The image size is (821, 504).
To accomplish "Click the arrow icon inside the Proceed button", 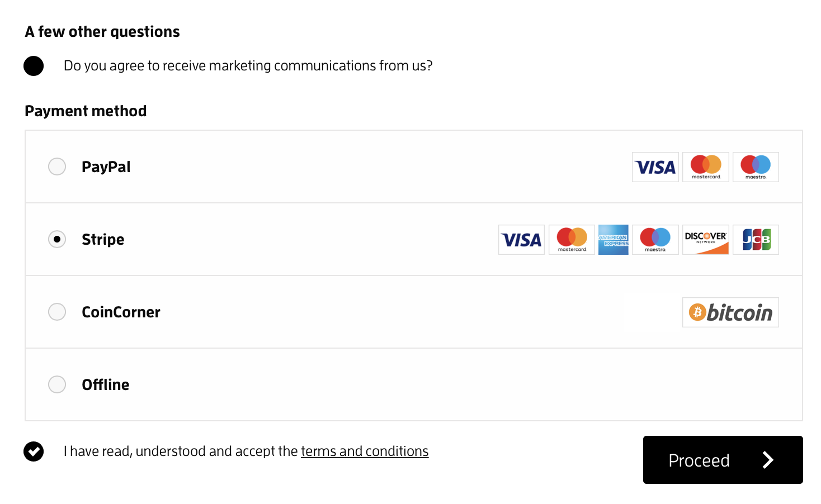I will (x=768, y=460).
